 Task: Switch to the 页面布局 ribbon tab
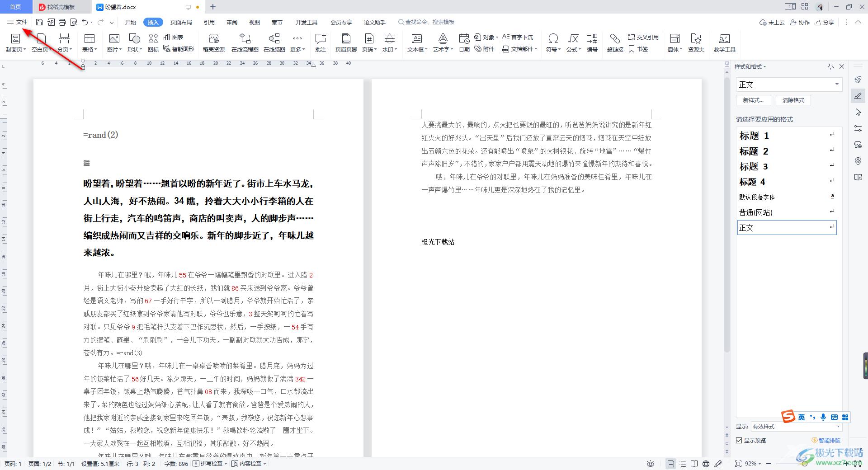pos(181,22)
